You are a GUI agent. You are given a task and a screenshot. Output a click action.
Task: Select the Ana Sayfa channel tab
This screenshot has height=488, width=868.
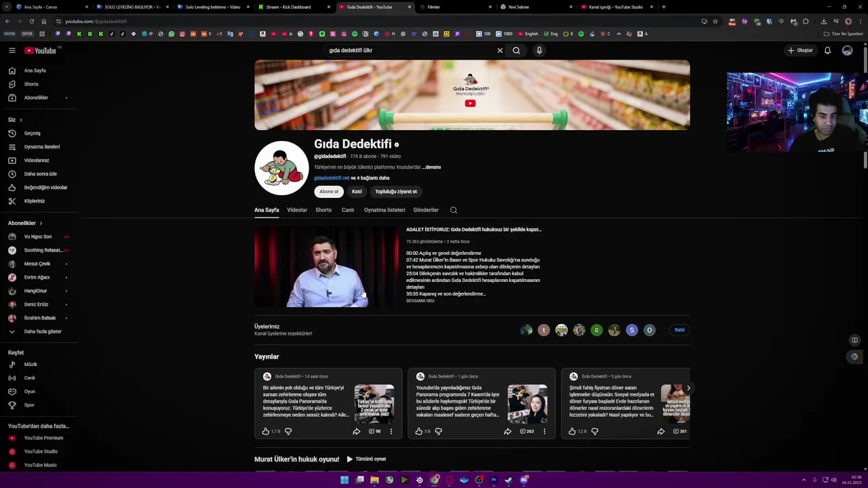pos(267,210)
